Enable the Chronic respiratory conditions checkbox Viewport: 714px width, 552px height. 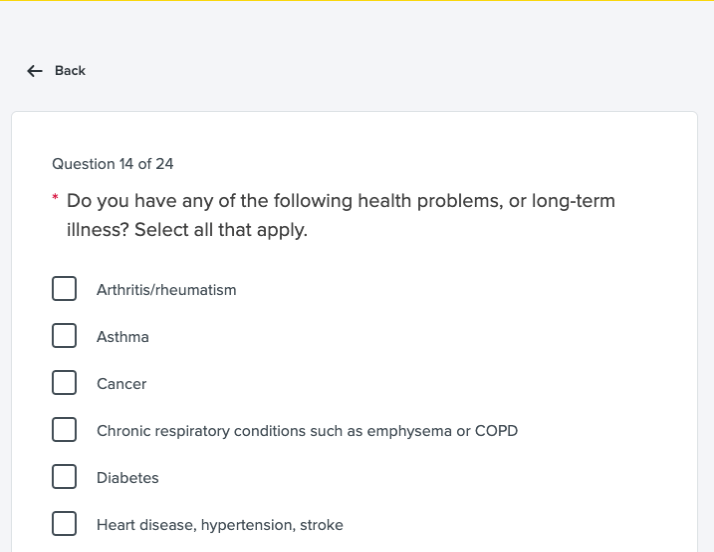point(64,430)
